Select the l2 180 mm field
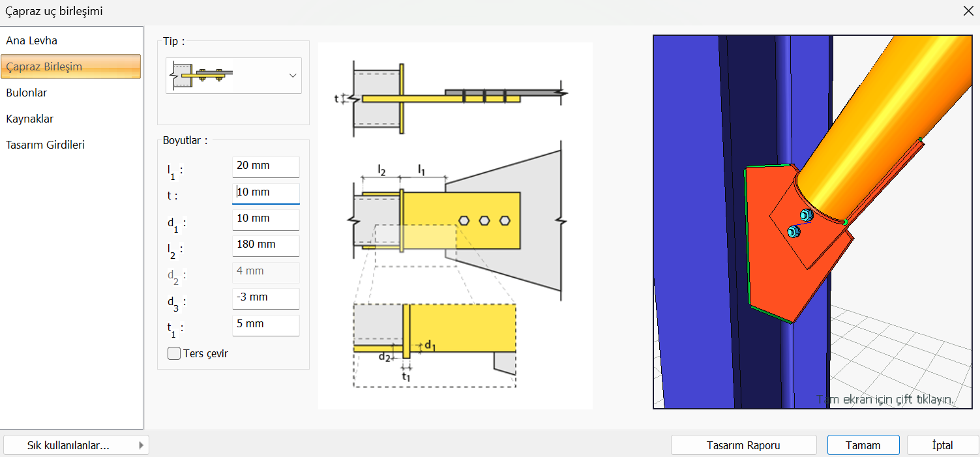This screenshot has width=980, height=457. pos(265,245)
